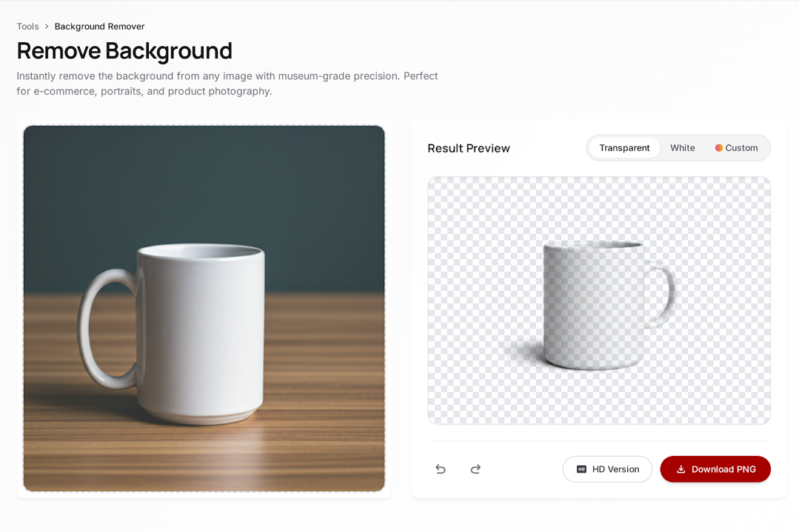Select Background Remover in the breadcrumb
The width and height of the screenshot is (799, 532).
point(99,26)
